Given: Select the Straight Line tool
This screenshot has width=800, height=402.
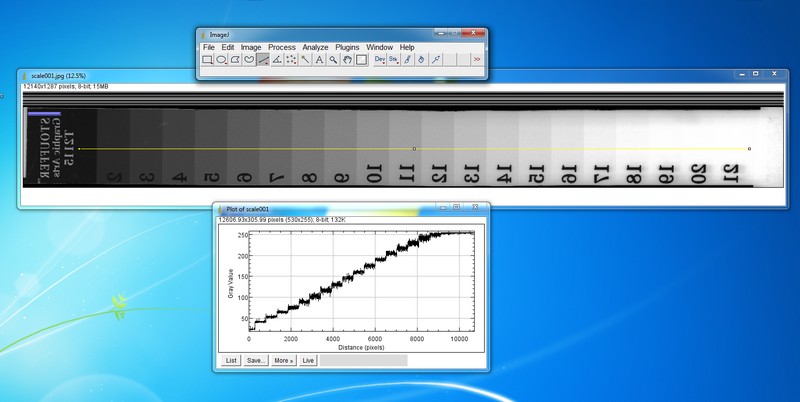Looking at the screenshot, I should [x=263, y=60].
